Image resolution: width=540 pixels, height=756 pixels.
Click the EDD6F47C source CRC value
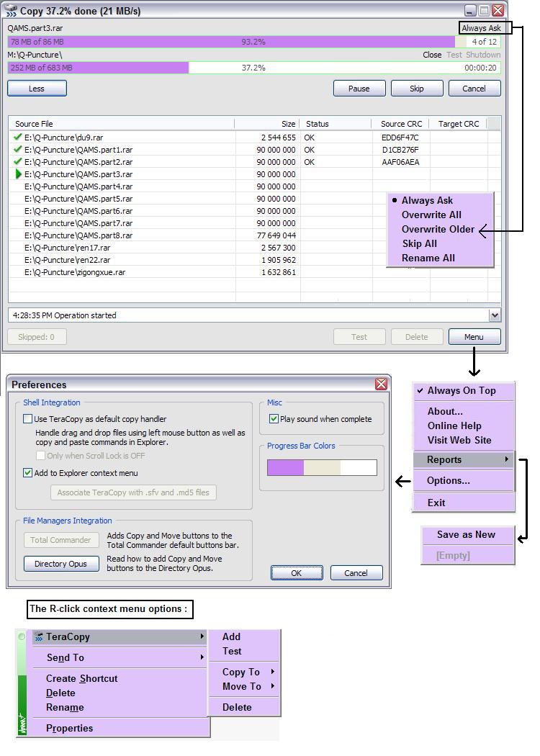(400, 138)
